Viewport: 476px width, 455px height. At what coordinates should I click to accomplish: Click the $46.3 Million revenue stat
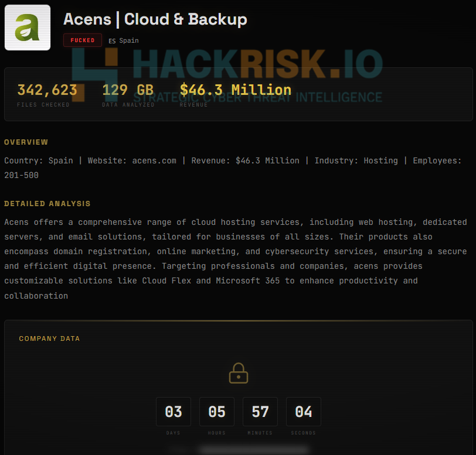click(x=235, y=90)
